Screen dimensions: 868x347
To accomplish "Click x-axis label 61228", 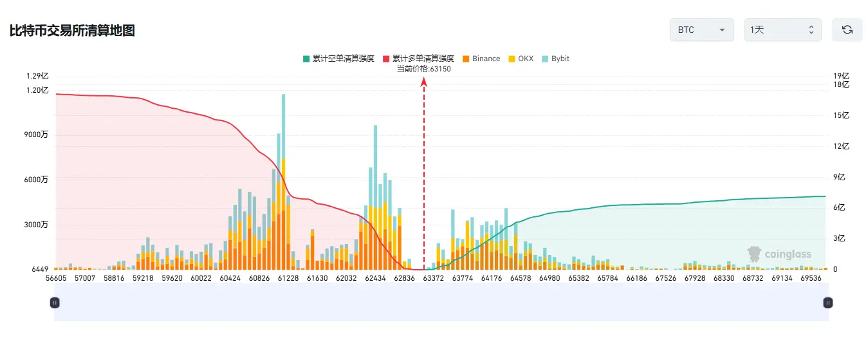I will (288, 278).
